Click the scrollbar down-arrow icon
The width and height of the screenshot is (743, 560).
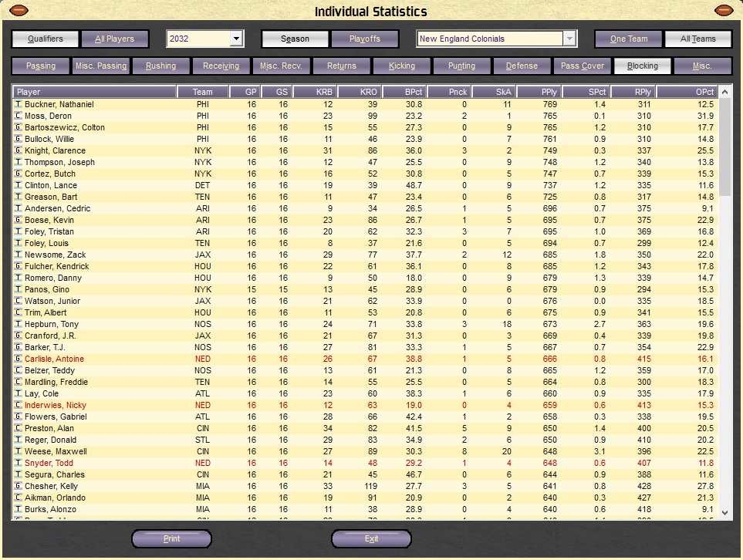724,511
